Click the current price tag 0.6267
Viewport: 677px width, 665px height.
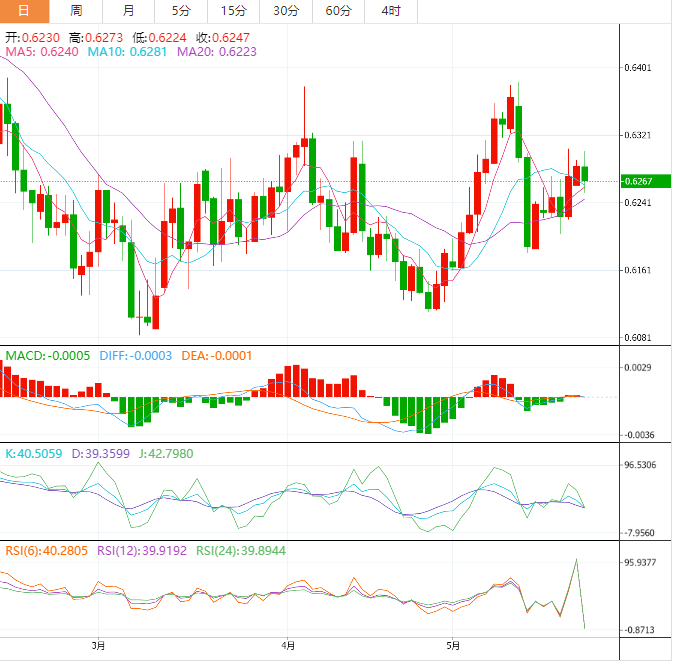click(637, 182)
